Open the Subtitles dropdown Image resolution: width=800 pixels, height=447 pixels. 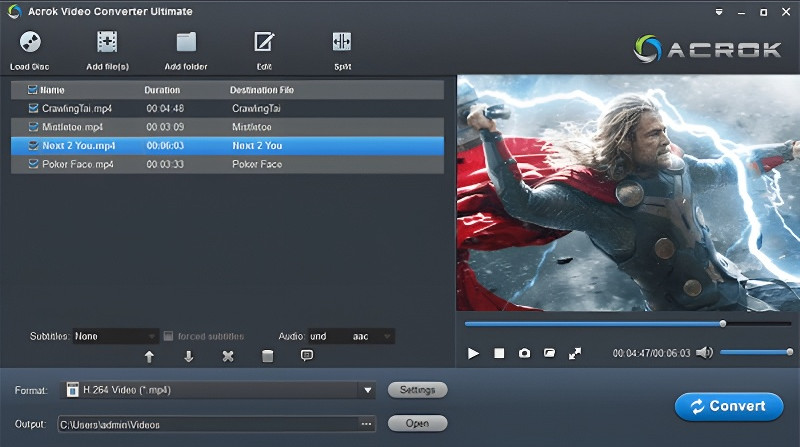tap(115, 336)
